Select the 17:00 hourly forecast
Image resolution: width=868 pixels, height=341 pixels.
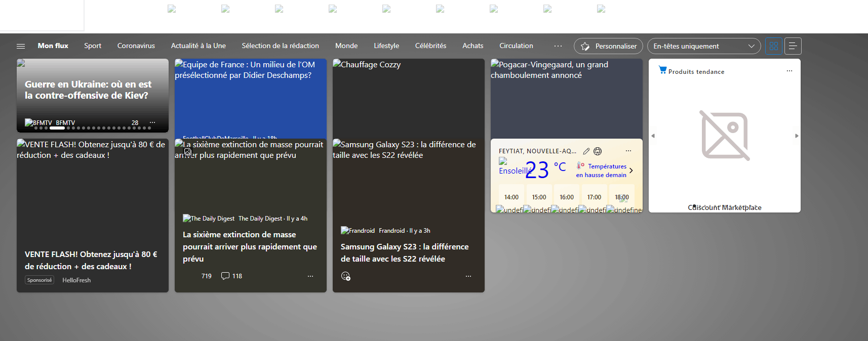594,197
